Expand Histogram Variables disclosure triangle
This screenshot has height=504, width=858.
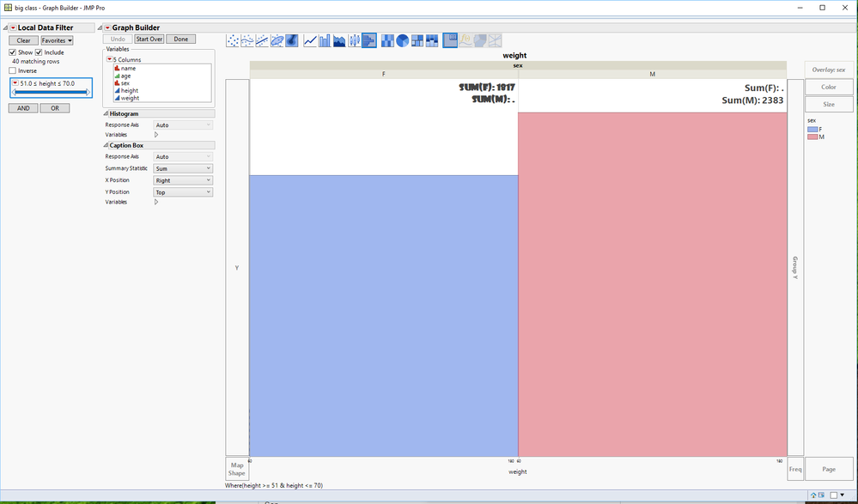(156, 134)
